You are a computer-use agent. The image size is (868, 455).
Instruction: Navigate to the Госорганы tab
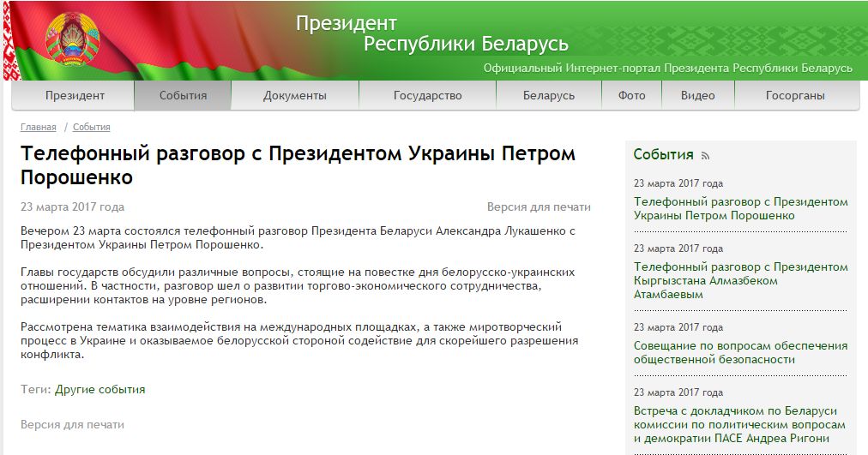click(795, 96)
